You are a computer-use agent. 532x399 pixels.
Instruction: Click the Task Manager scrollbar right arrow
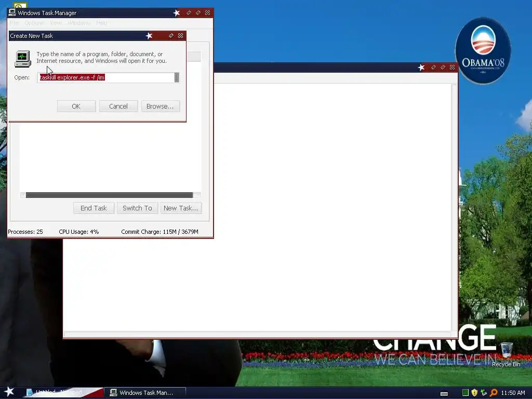(x=198, y=195)
